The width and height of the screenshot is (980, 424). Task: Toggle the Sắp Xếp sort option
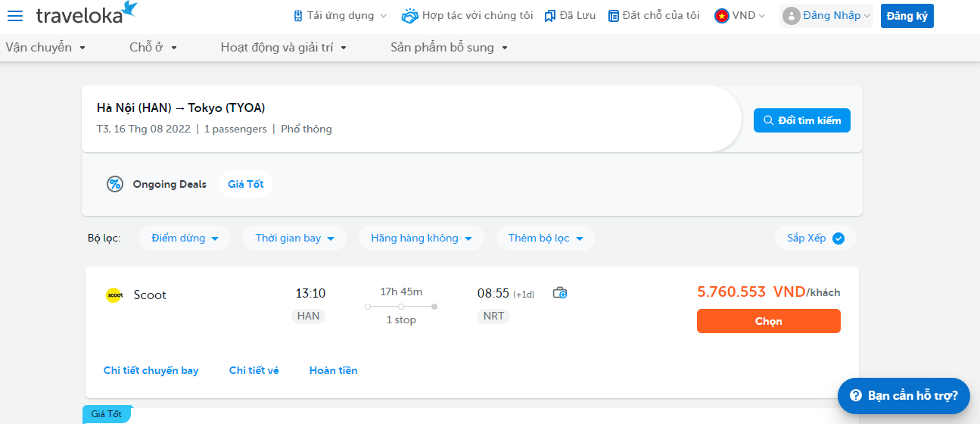pos(815,238)
